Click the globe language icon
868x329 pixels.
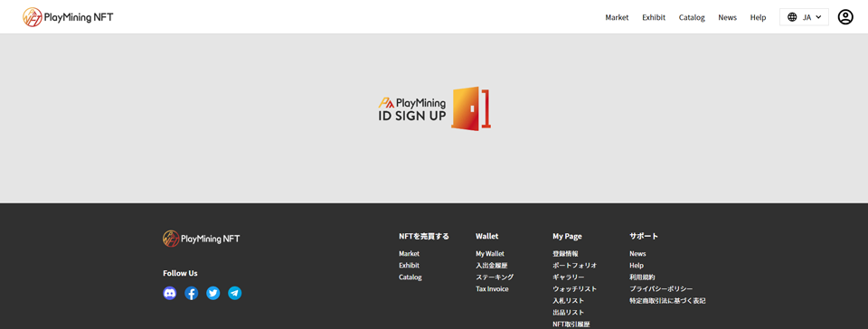point(792,17)
